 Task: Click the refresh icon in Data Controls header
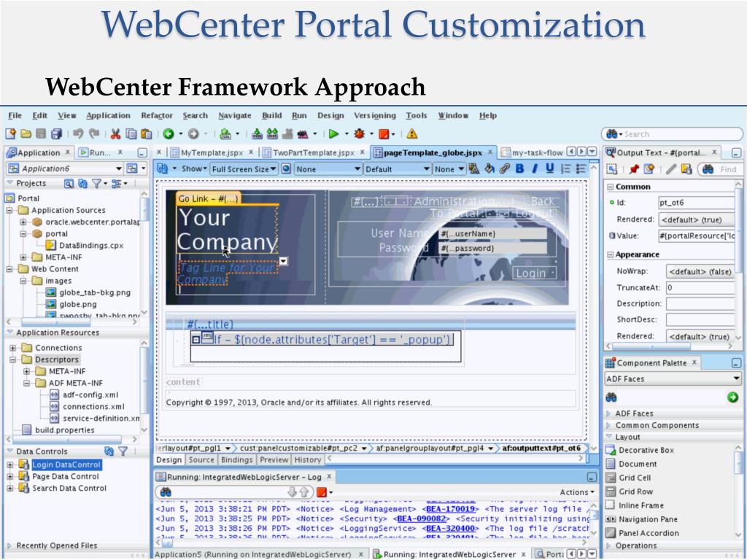click(109, 451)
